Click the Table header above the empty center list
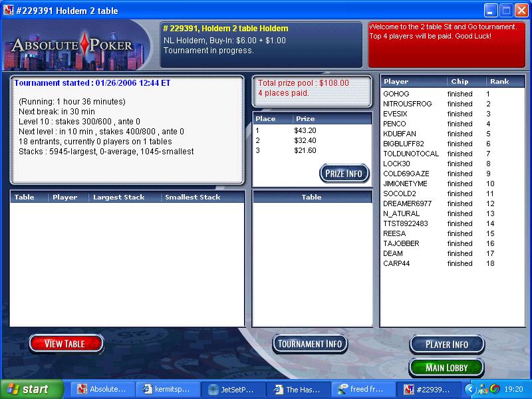 [x=312, y=197]
